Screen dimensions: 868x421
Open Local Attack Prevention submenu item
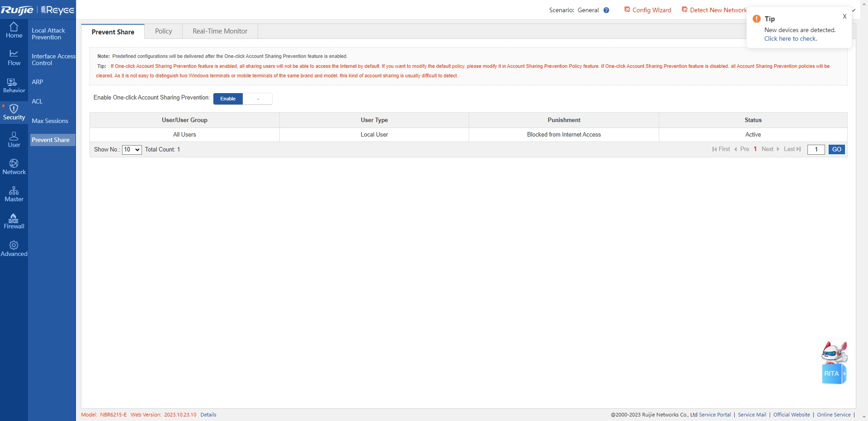click(x=48, y=34)
